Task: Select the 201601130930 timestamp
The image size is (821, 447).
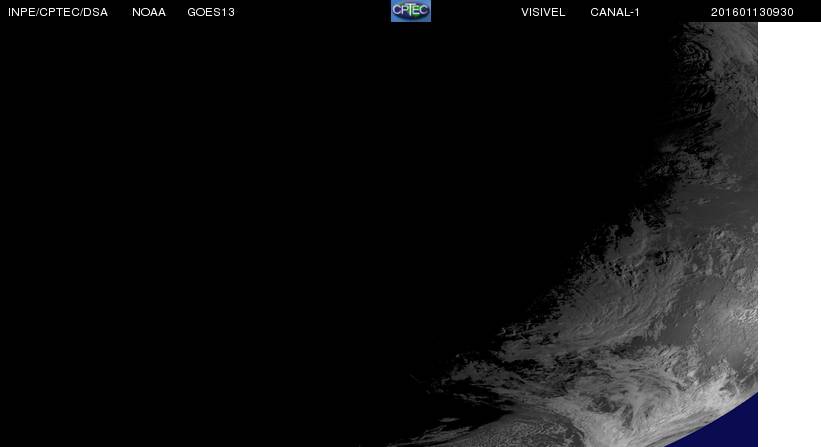Action: [752, 12]
